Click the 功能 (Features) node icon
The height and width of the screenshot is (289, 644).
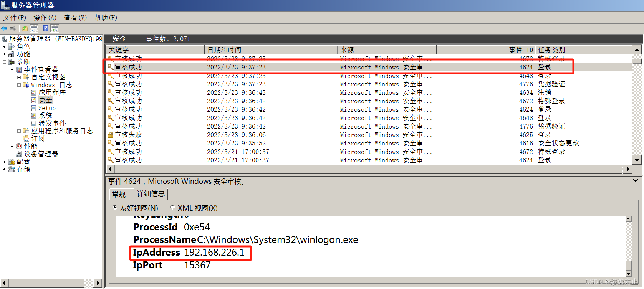click(12, 54)
